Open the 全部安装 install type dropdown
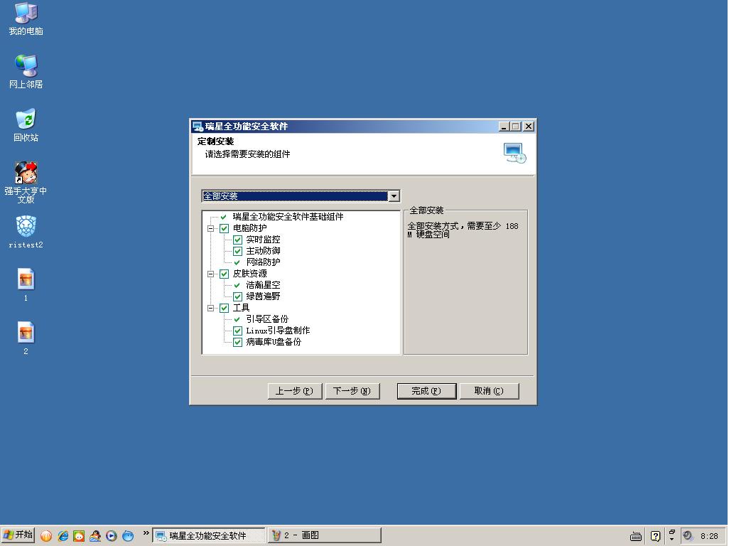 tap(394, 196)
